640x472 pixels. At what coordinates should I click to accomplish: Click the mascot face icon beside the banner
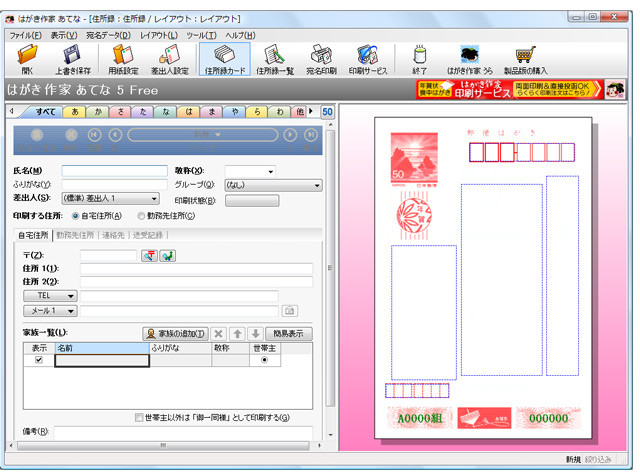coord(615,89)
